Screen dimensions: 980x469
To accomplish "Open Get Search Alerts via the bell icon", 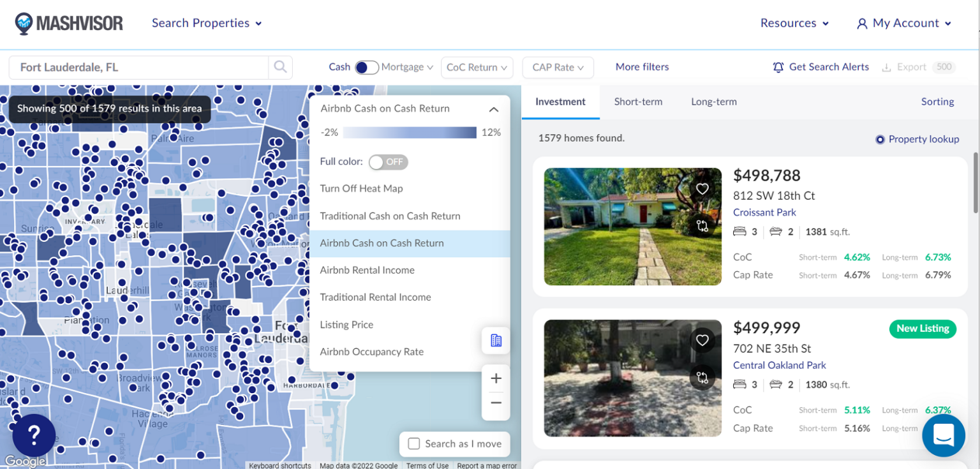I will pos(779,67).
